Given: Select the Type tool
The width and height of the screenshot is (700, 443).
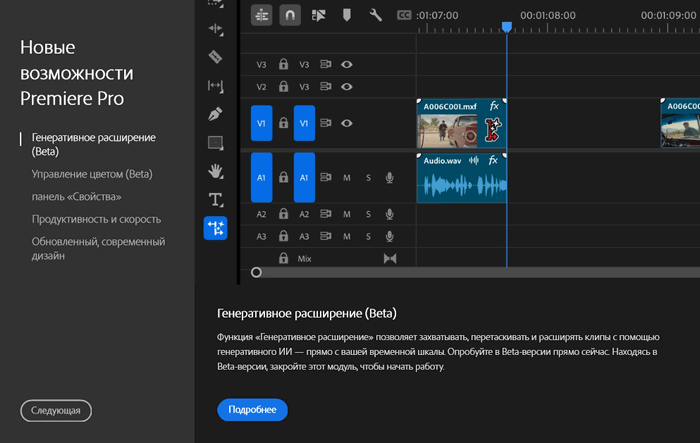Looking at the screenshot, I should point(216,200).
